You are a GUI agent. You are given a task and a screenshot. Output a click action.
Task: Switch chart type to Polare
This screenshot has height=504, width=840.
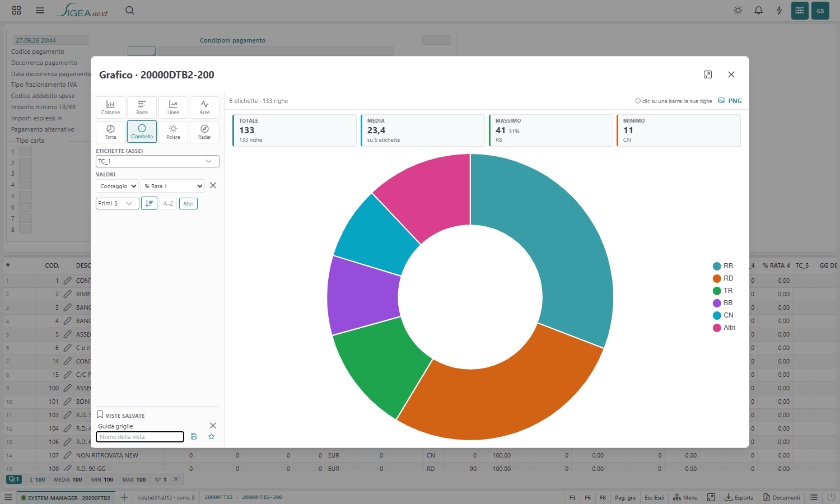173,132
